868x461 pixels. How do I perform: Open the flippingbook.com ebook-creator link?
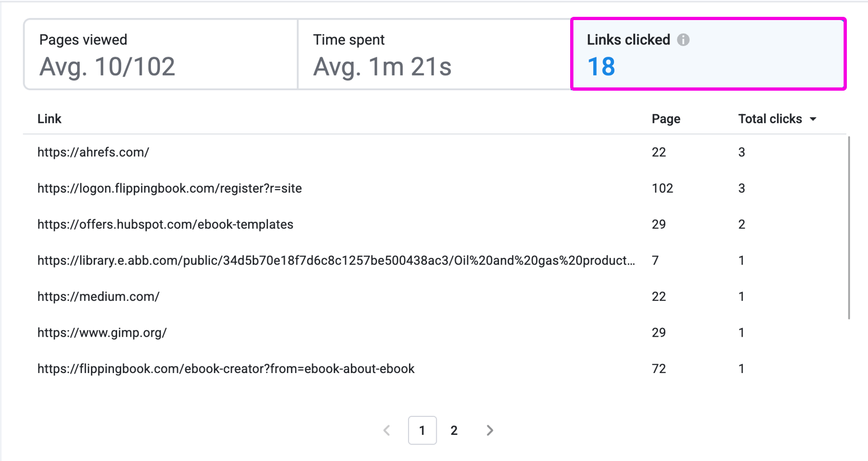[x=226, y=369]
